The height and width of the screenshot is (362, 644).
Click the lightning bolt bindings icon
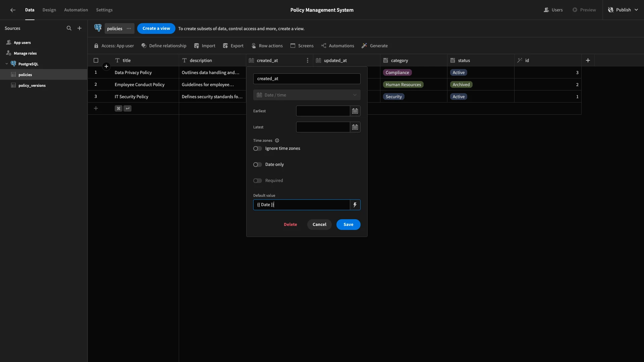355,205
